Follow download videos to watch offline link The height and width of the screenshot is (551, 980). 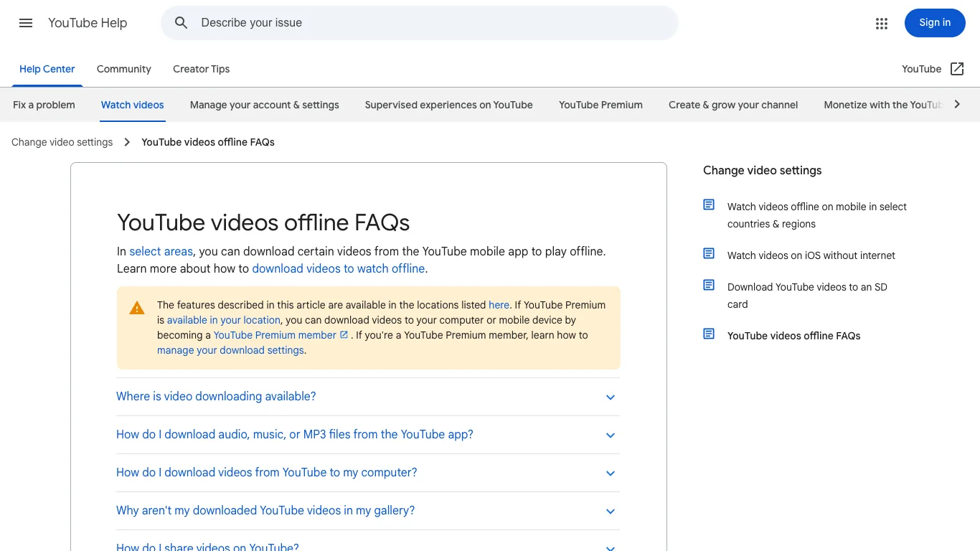pyautogui.click(x=339, y=268)
